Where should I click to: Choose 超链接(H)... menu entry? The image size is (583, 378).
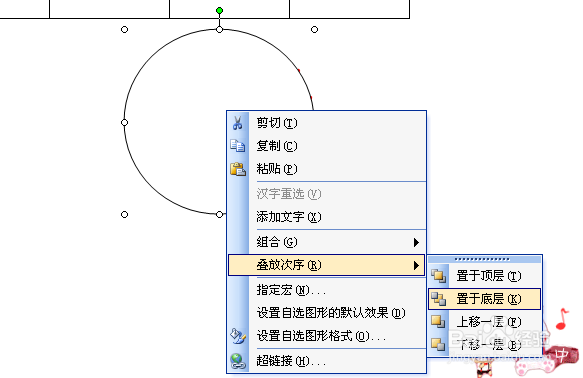[326, 361]
